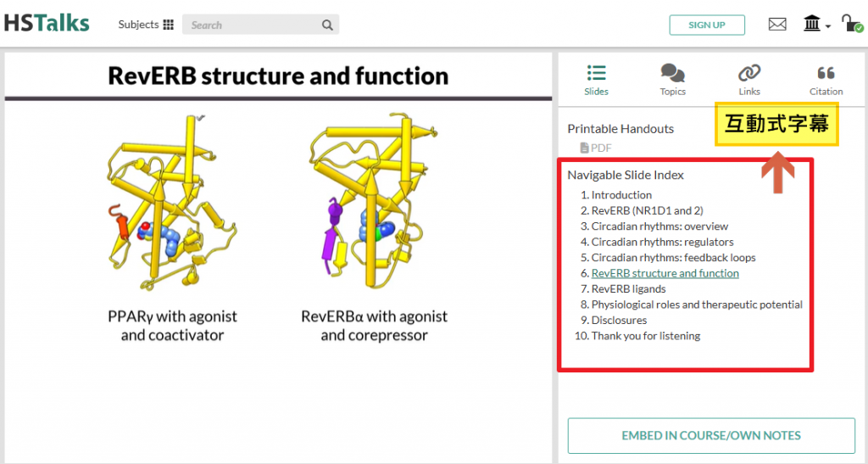Select Circadian rhythms: feedback loops slide

[x=673, y=258]
